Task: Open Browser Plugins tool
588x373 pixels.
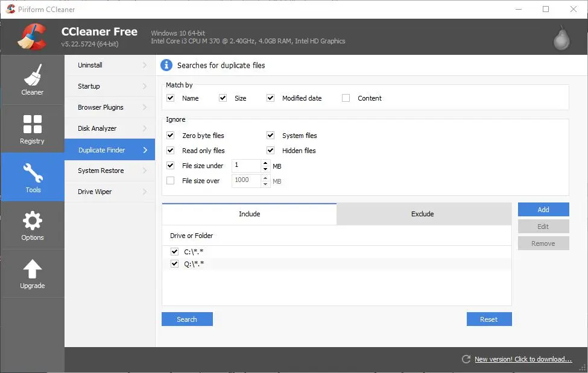Action: coord(110,107)
